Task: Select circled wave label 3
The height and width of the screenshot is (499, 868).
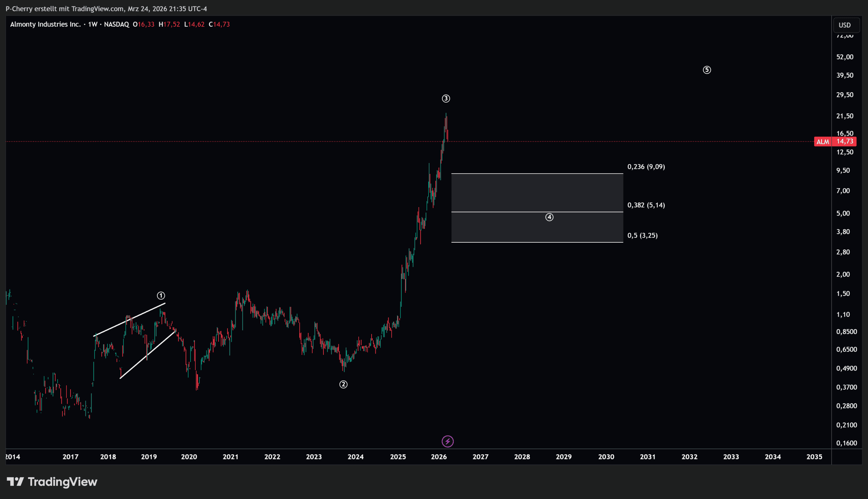Action: (446, 99)
